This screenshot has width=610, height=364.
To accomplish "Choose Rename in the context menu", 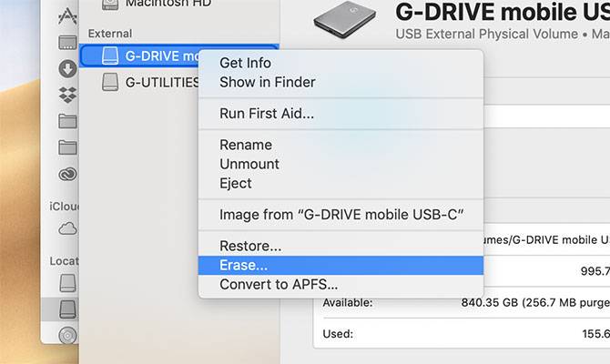I will point(246,145).
